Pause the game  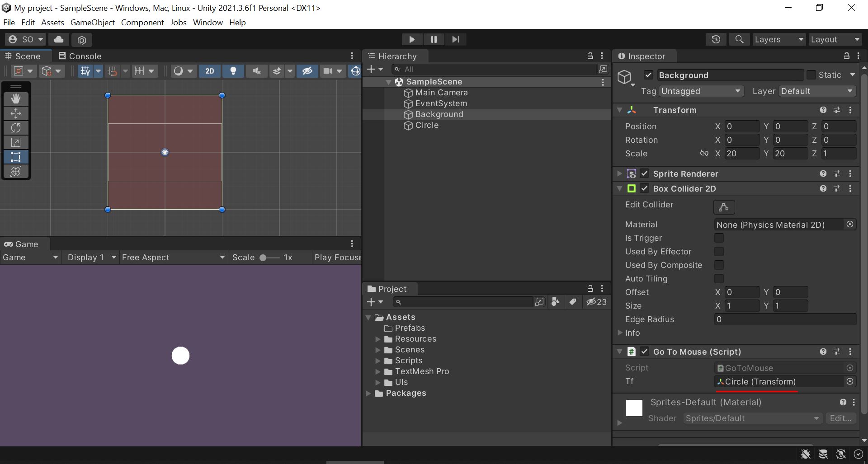[434, 39]
